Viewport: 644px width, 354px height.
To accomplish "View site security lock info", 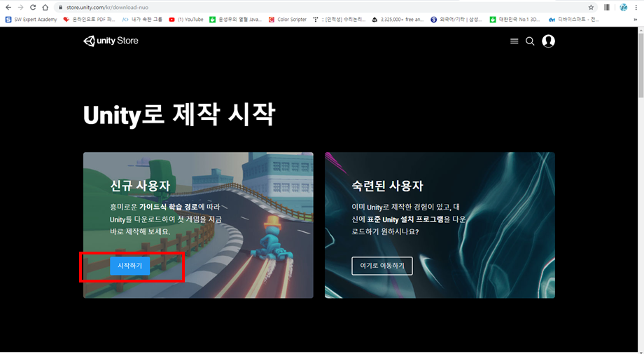I will coord(61,8).
